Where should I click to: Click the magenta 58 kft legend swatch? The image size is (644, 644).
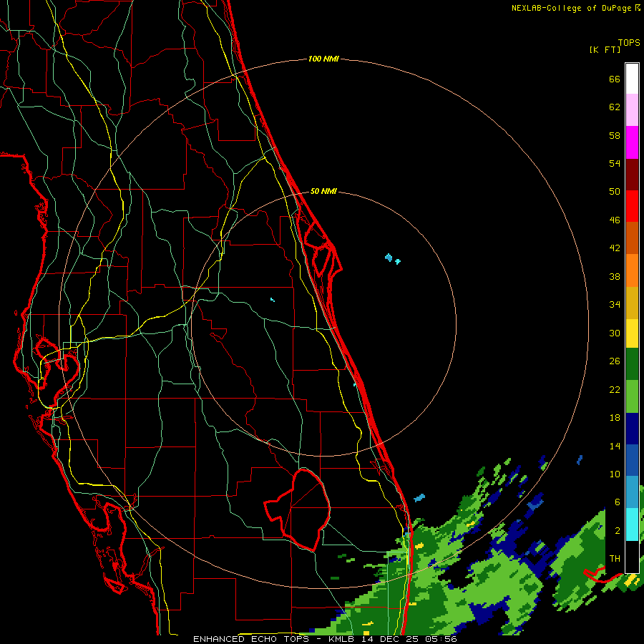[x=632, y=142]
